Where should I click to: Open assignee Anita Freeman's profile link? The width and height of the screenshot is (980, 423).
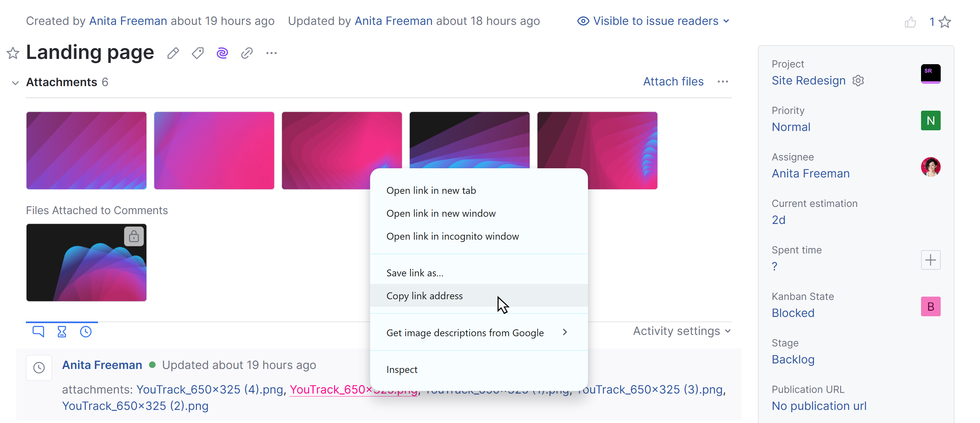810,173
